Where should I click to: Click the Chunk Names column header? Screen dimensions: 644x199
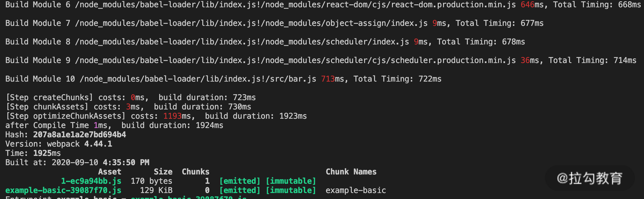pyautogui.click(x=351, y=172)
